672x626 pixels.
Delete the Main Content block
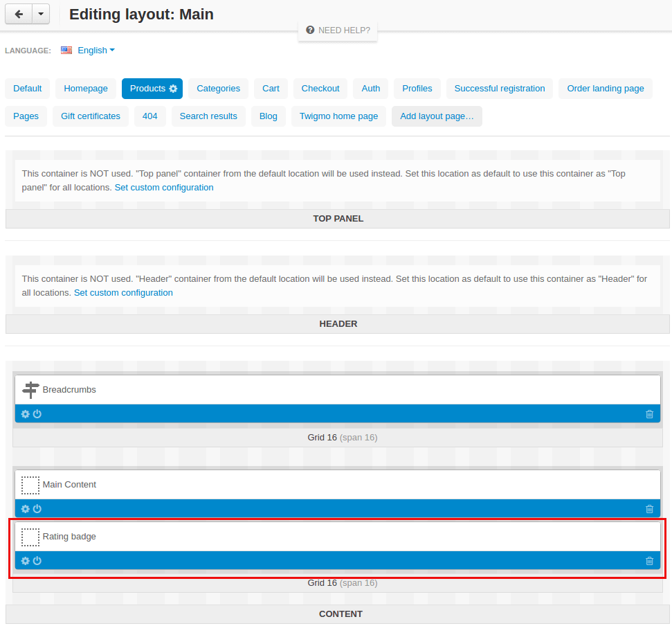coord(649,509)
